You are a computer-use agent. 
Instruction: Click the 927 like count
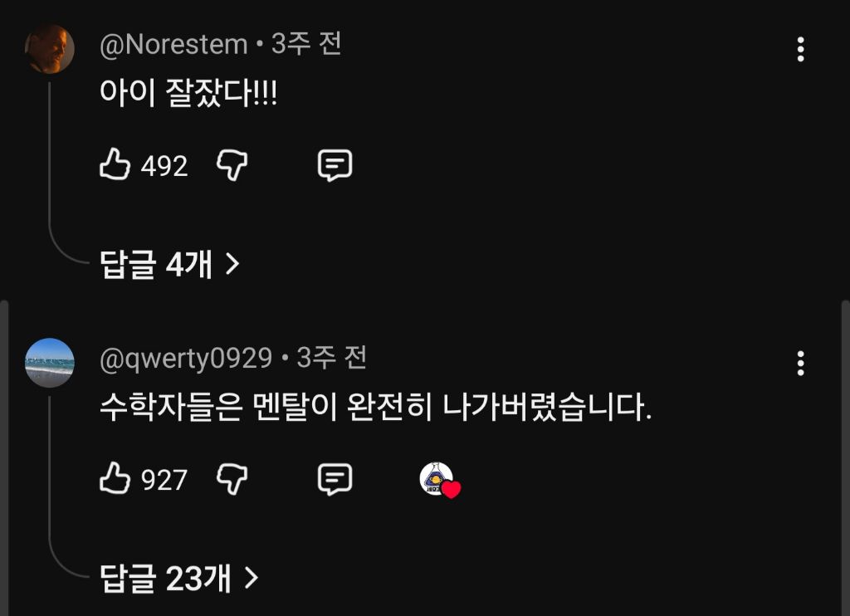point(164,480)
